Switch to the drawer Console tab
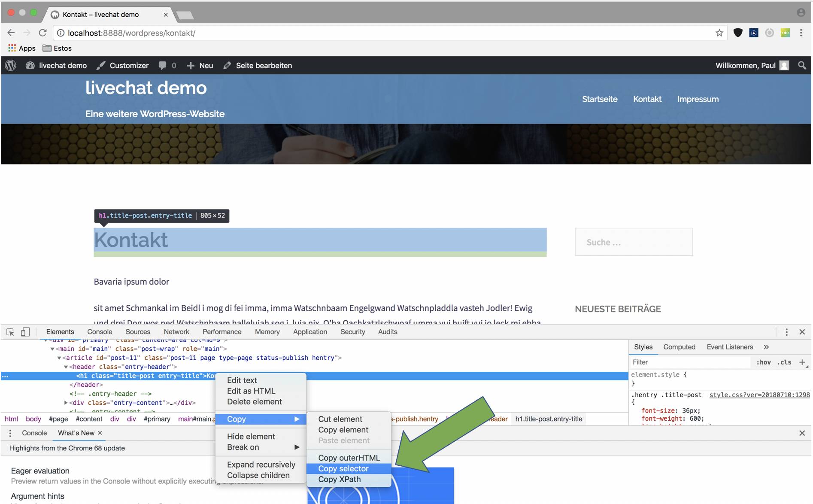The image size is (813, 504). pos(34,433)
